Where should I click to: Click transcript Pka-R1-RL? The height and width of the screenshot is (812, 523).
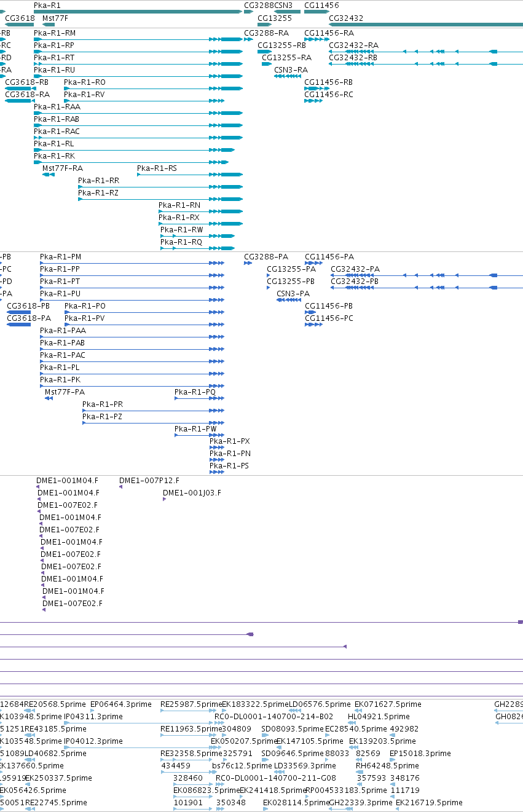point(54,144)
